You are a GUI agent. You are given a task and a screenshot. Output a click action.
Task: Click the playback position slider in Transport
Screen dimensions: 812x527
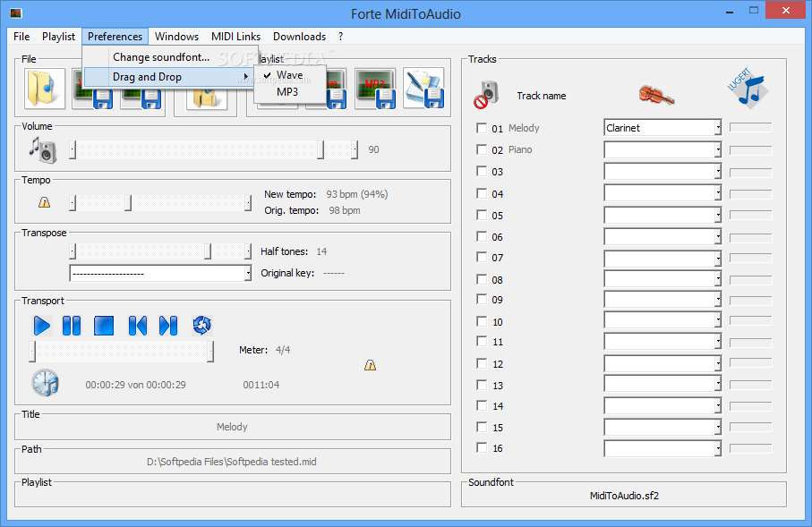coord(121,352)
